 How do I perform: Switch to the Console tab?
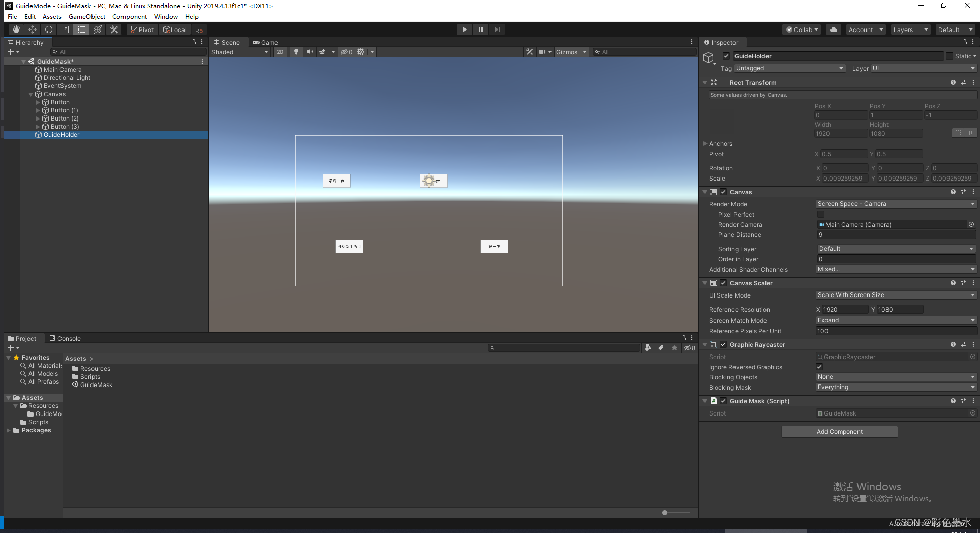tap(65, 338)
